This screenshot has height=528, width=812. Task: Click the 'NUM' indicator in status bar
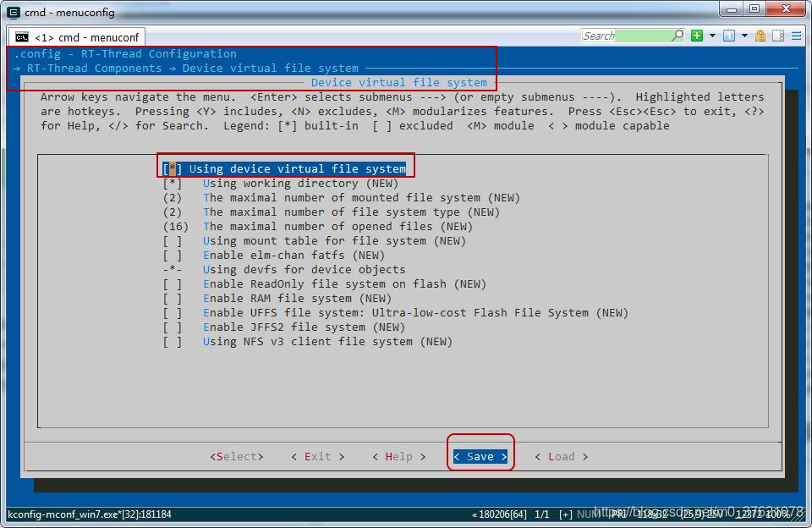point(587,514)
